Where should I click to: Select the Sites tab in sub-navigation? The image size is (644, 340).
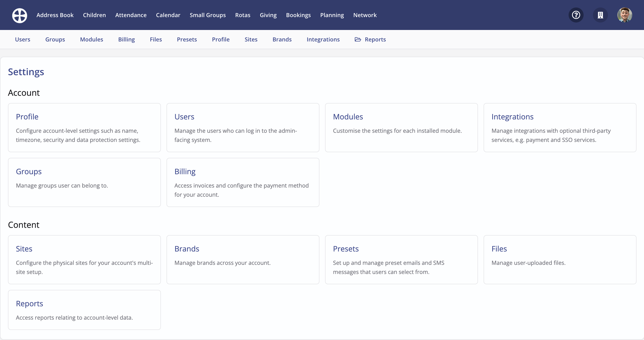pyautogui.click(x=251, y=40)
